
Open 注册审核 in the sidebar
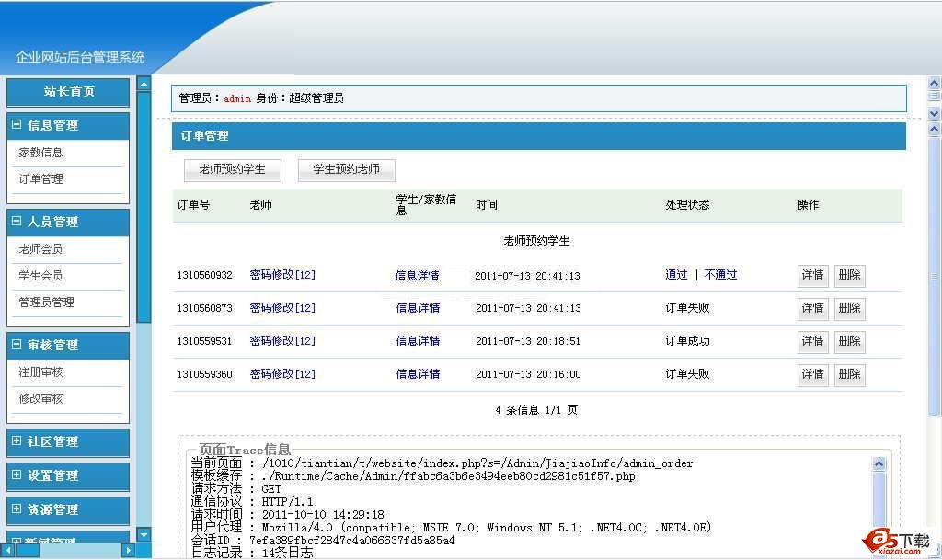coord(40,372)
